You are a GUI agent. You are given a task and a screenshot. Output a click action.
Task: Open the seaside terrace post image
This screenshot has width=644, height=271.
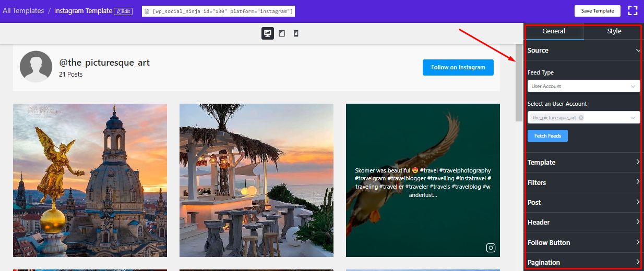(256, 180)
